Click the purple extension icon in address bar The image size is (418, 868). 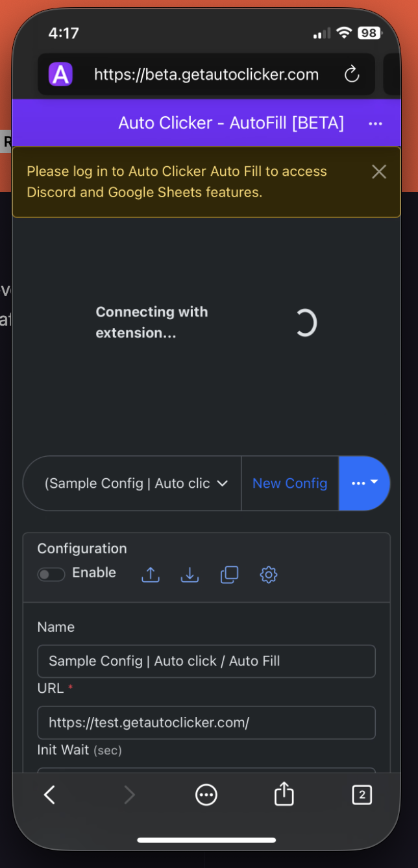[x=60, y=75]
